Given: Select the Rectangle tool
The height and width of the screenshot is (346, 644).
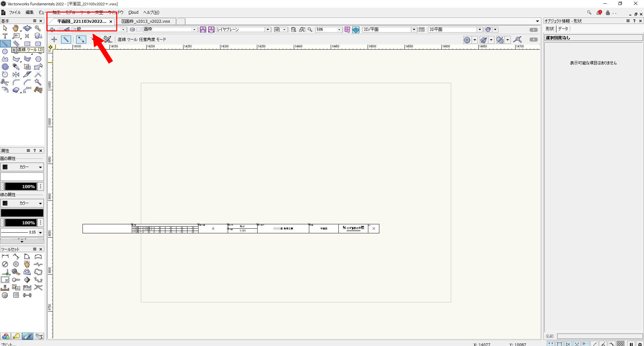Looking at the screenshot, I should [x=27, y=44].
